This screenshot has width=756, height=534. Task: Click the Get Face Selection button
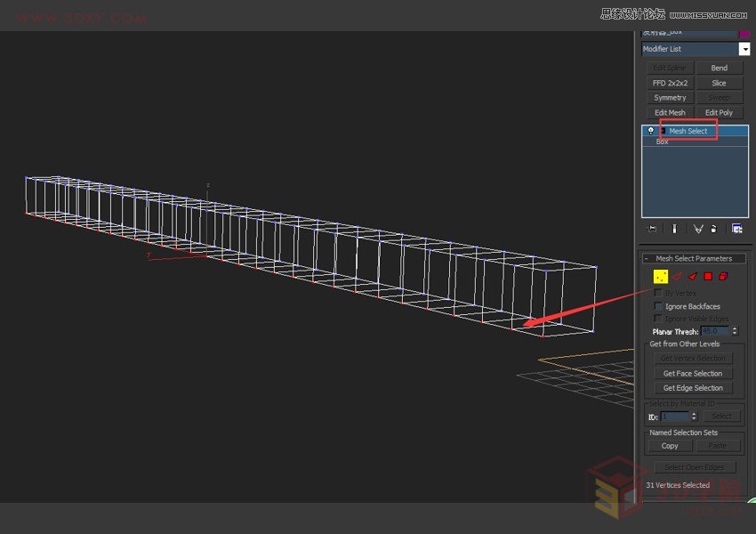coord(692,373)
